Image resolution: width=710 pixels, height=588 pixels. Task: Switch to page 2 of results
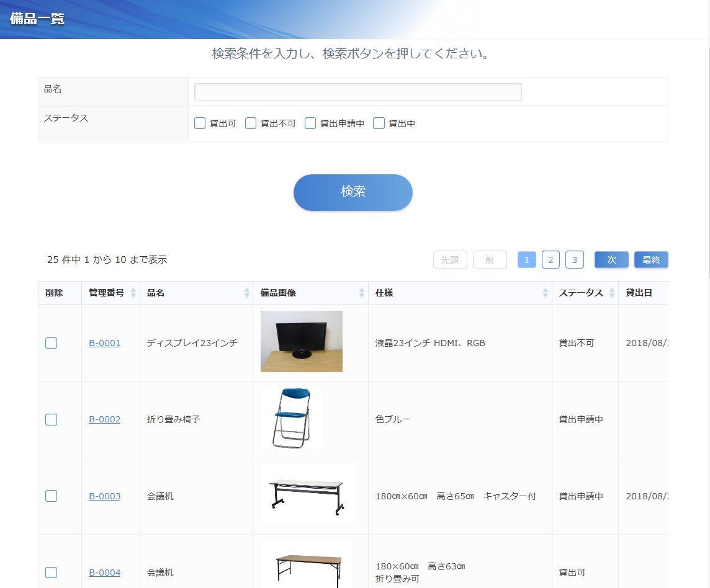pyautogui.click(x=550, y=260)
